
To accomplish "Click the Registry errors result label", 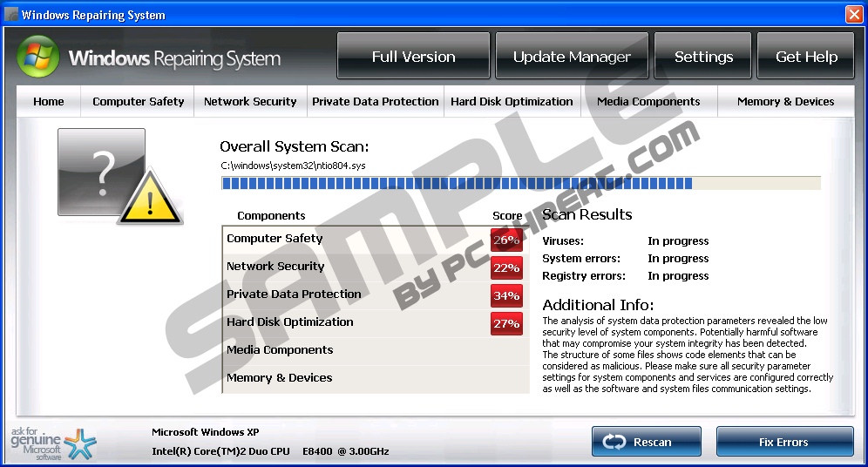I will 584,275.
